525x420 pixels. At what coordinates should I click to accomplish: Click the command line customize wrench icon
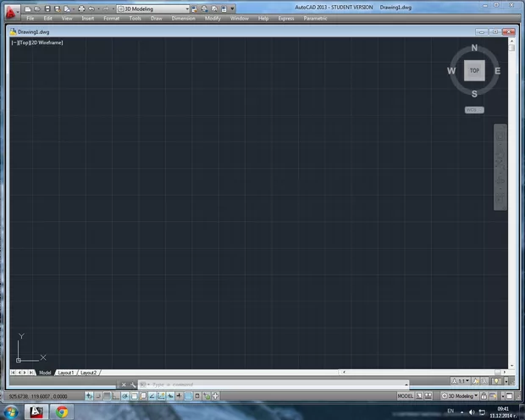pyautogui.click(x=134, y=385)
